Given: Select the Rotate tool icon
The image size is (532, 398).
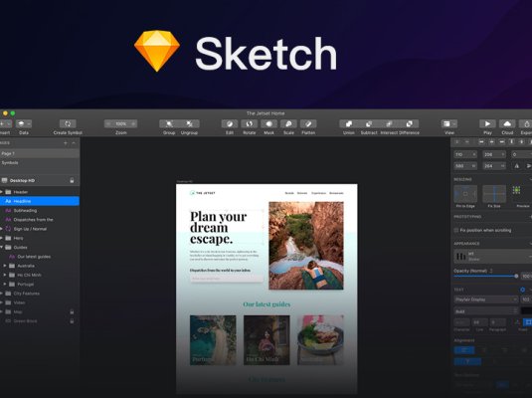Looking at the screenshot, I should coord(249,123).
